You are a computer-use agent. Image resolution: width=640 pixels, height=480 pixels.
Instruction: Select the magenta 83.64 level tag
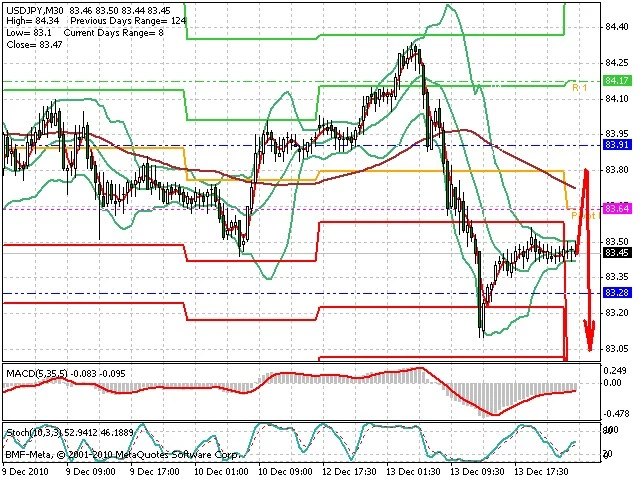click(x=617, y=208)
